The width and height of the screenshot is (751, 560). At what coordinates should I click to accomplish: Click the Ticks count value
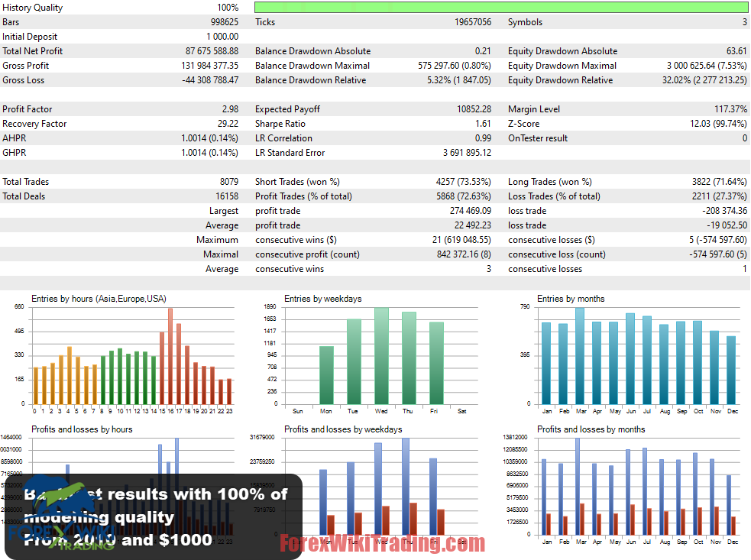[x=472, y=22]
